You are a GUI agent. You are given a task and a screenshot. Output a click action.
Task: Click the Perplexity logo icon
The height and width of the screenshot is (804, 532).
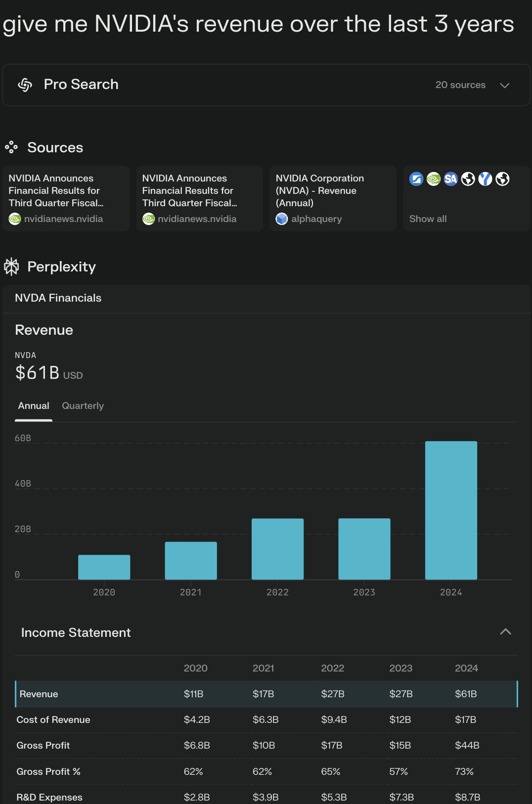point(11,267)
